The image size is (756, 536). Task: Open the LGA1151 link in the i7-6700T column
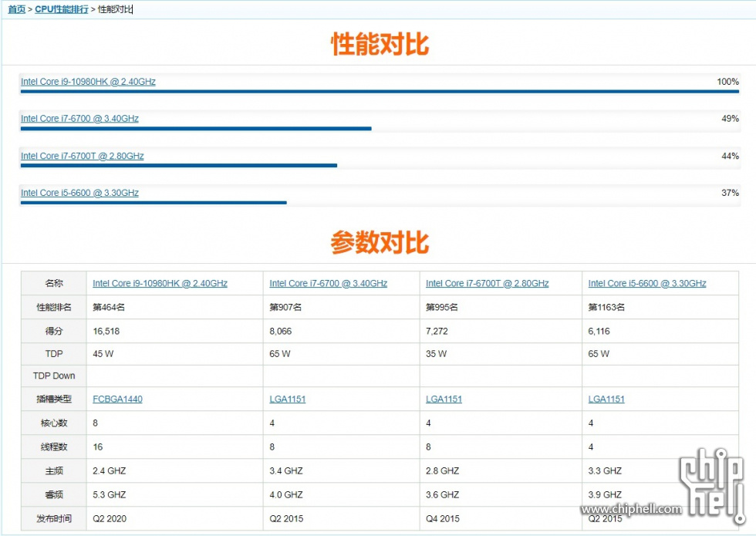[x=444, y=399]
